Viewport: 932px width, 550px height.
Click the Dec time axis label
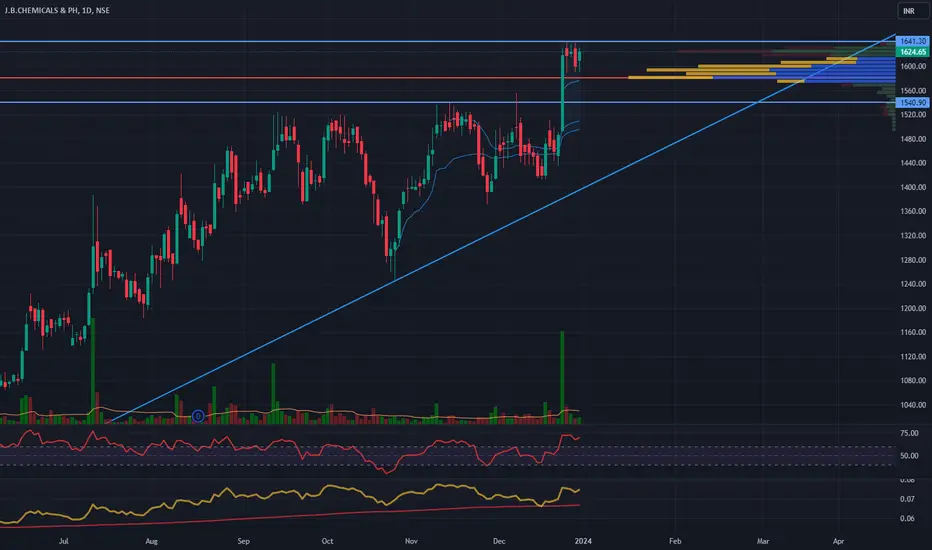click(x=499, y=541)
